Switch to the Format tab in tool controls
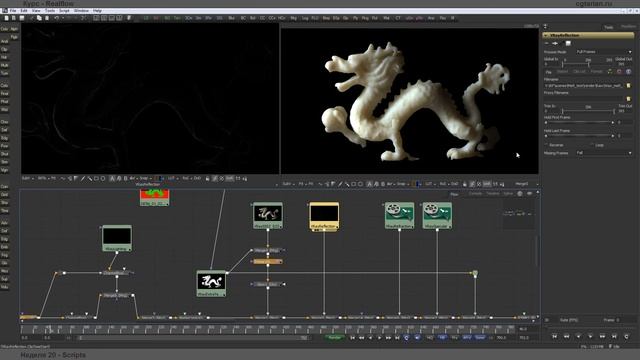Image resolution: width=640 pixels, height=360 pixels. (596, 71)
